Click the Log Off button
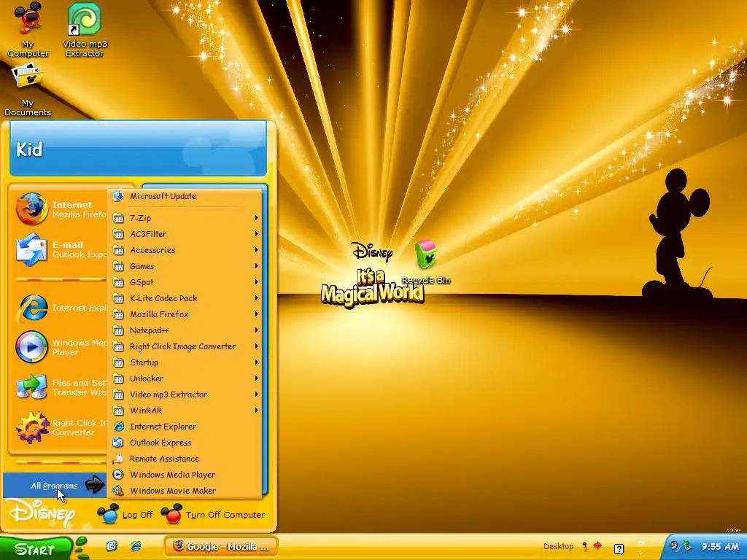The image size is (747, 560). pyautogui.click(x=125, y=515)
